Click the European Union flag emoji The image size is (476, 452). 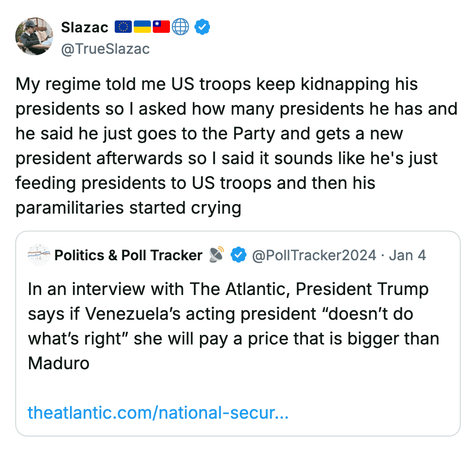[123, 28]
